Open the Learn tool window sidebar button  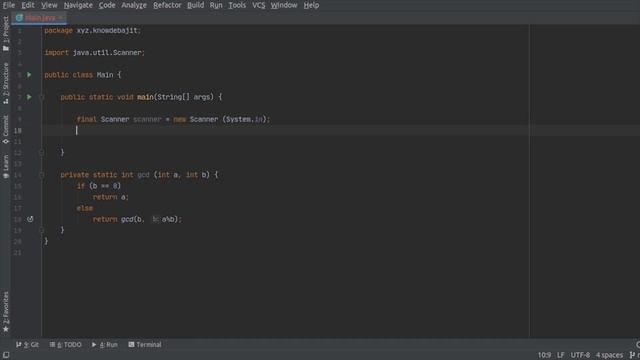[x=6, y=166]
